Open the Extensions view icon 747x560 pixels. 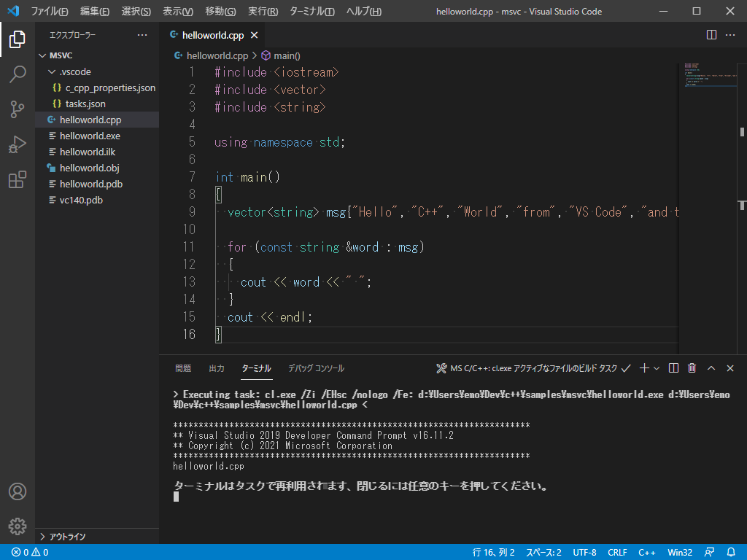point(18,179)
